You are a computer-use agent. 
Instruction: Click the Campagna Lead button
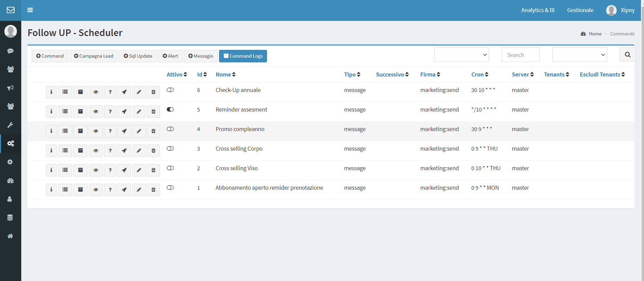click(x=93, y=56)
